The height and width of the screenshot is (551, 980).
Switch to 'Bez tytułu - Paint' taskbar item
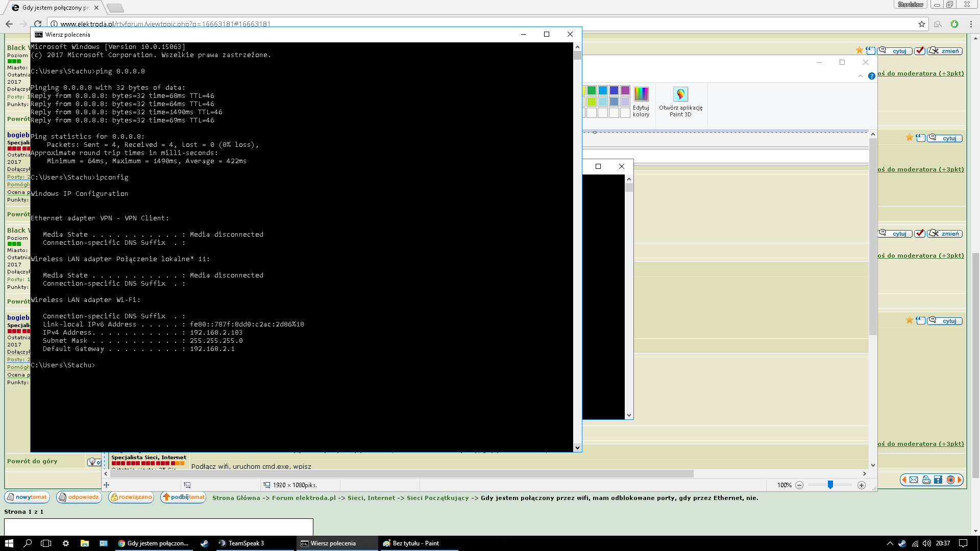tap(419, 543)
